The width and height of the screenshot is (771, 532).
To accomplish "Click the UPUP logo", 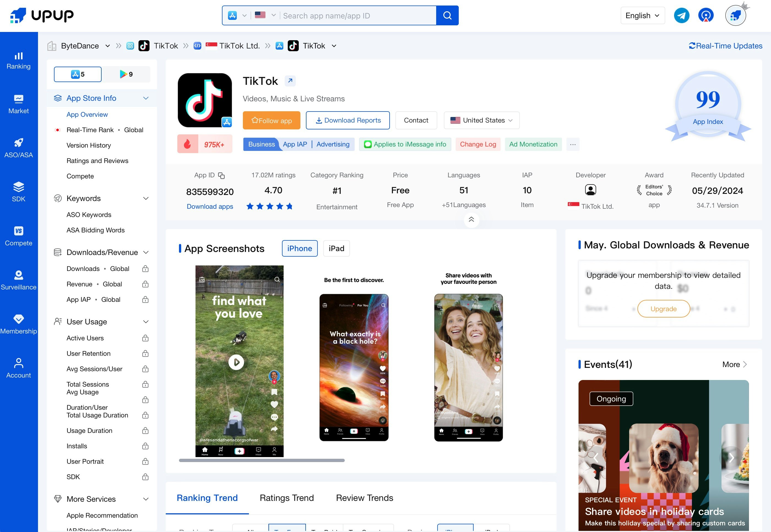I will (42, 15).
